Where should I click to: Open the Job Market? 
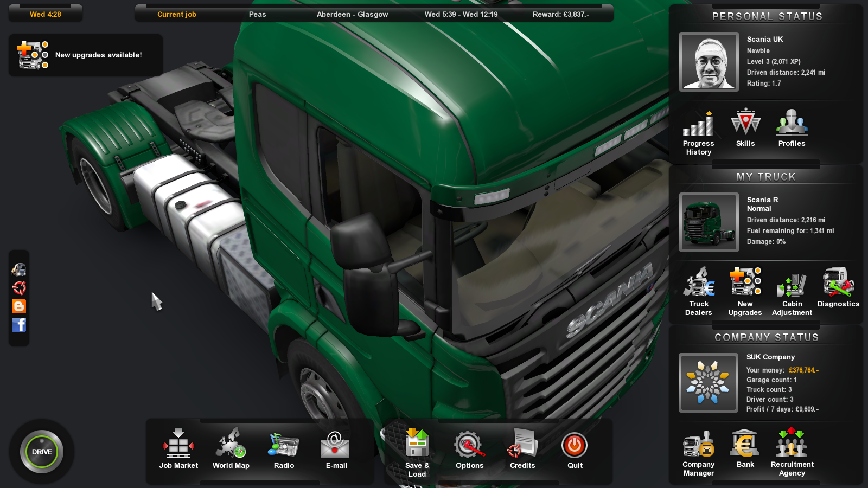(x=178, y=448)
